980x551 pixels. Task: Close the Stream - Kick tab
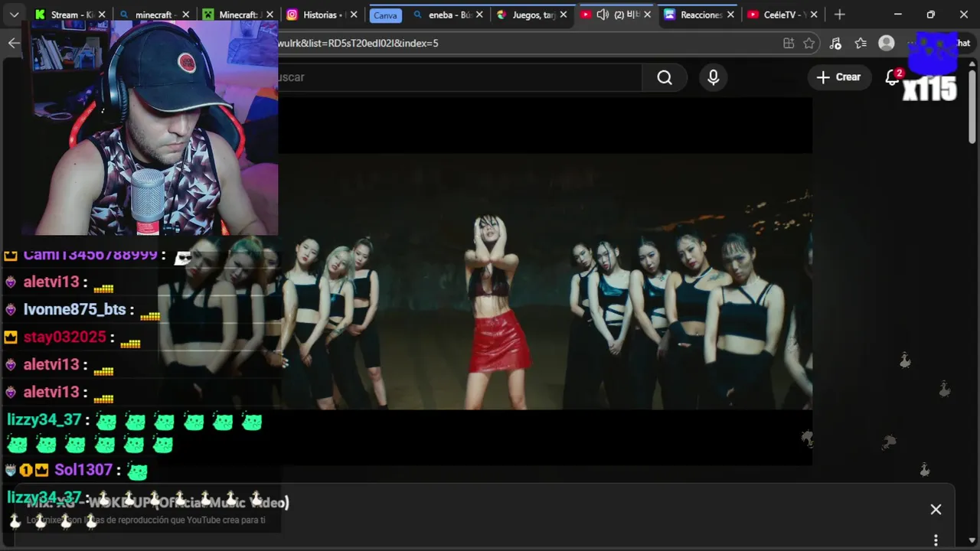[x=102, y=15]
